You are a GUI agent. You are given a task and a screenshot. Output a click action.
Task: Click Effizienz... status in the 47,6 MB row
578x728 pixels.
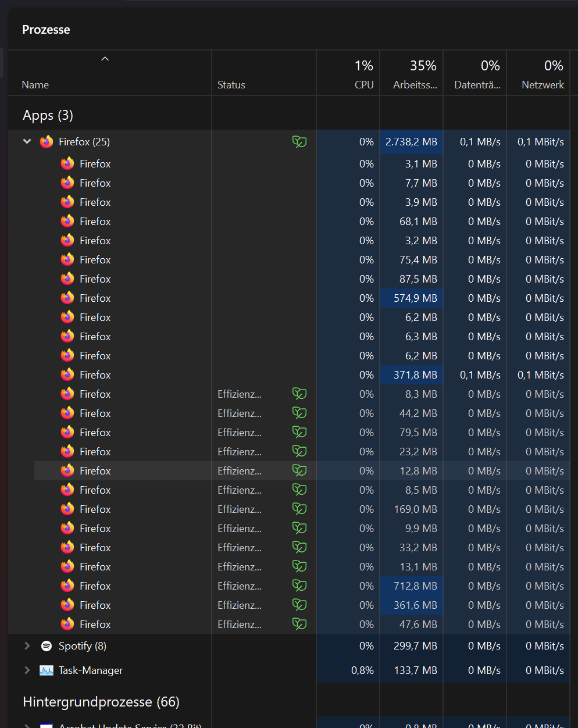[x=240, y=624]
